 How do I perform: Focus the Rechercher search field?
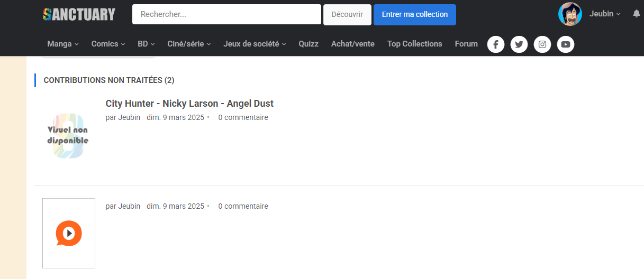[226, 14]
